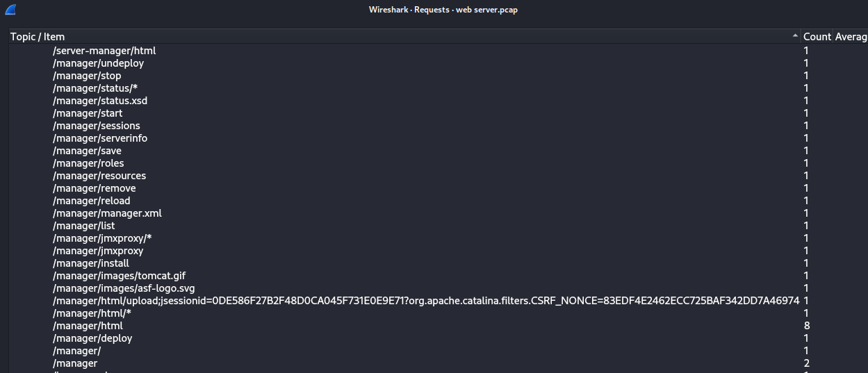868x373 pixels.
Task: Select the /manager/deploy request row
Action: (x=92, y=338)
